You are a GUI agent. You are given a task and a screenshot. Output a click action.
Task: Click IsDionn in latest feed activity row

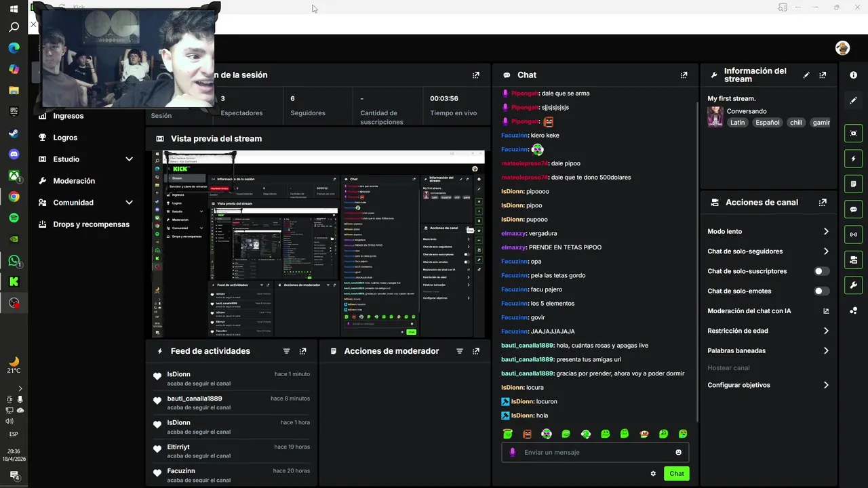(x=179, y=374)
